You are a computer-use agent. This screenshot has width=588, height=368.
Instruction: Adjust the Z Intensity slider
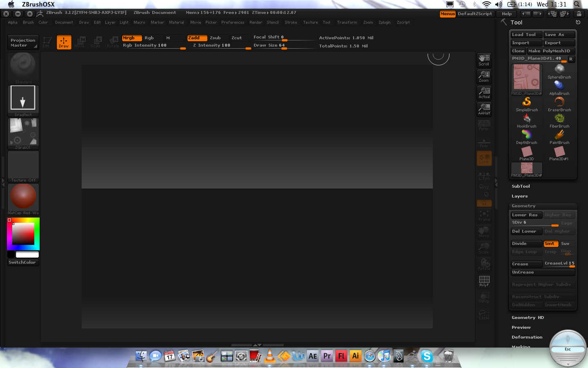click(x=220, y=46)
